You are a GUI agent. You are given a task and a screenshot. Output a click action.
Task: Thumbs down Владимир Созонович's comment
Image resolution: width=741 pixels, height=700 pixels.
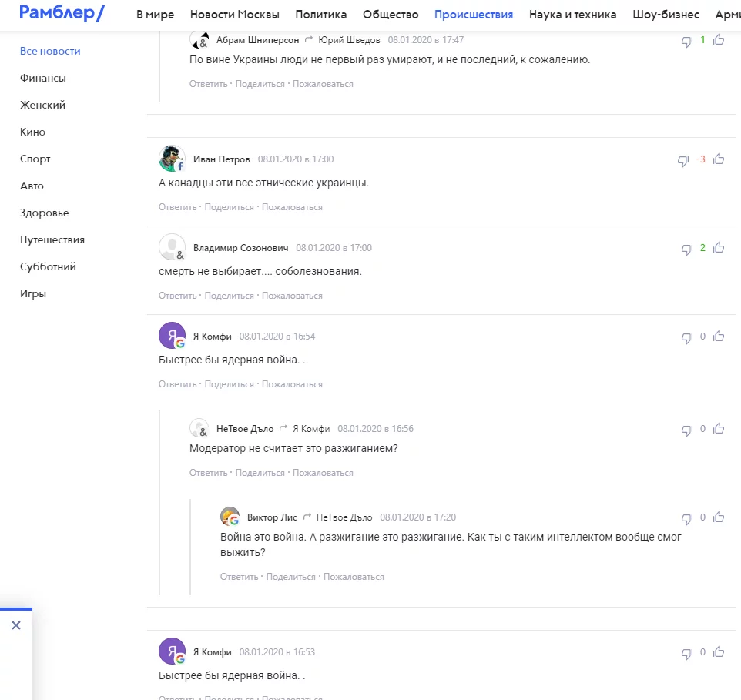686,250
